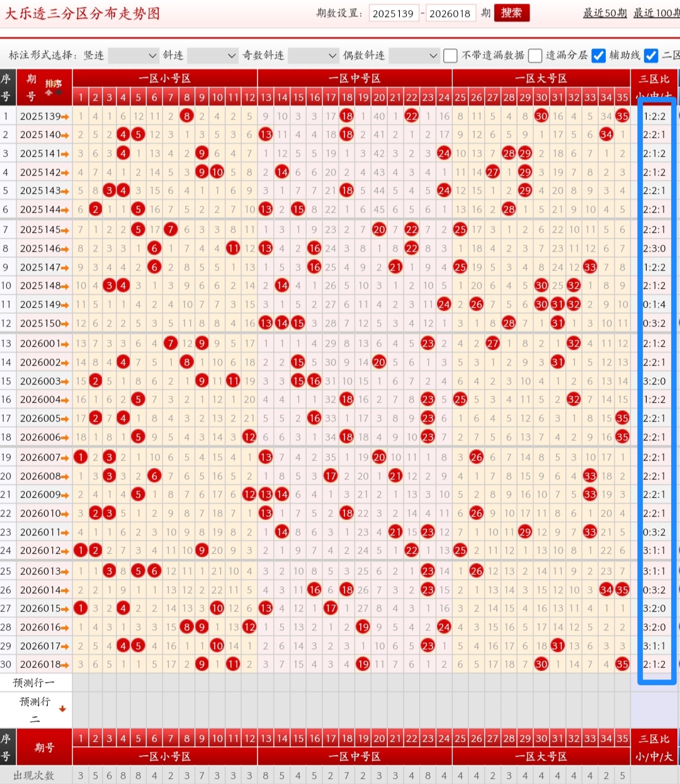This screenshot has height=784, width=680.
Task: Select red ball 1 in row 2026007
Action: pyautogui.click(x=81, y=457)
